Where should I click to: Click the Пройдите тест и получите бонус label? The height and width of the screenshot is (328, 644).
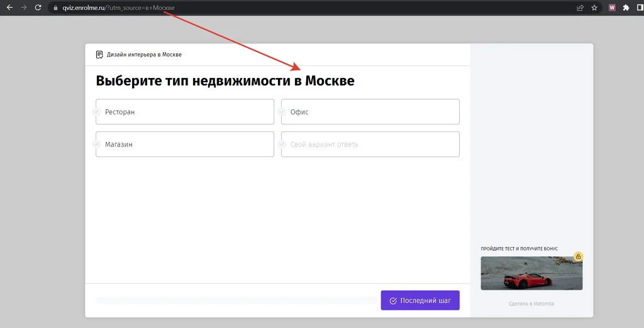(x=519, y=249)
